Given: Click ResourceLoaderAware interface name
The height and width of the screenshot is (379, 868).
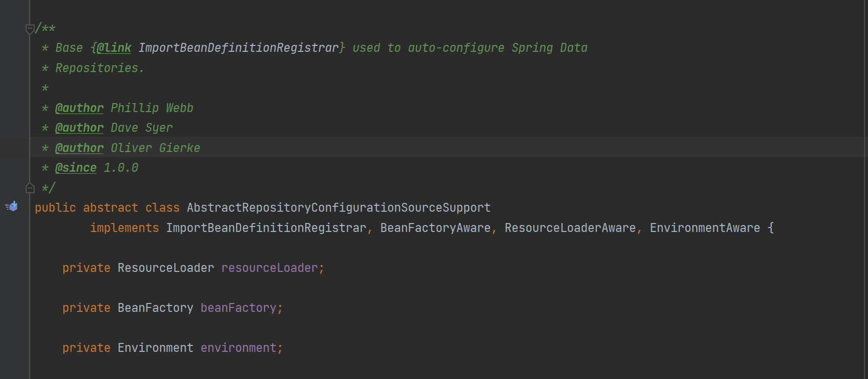Looking at the screenshot, I should pos(570,228).
